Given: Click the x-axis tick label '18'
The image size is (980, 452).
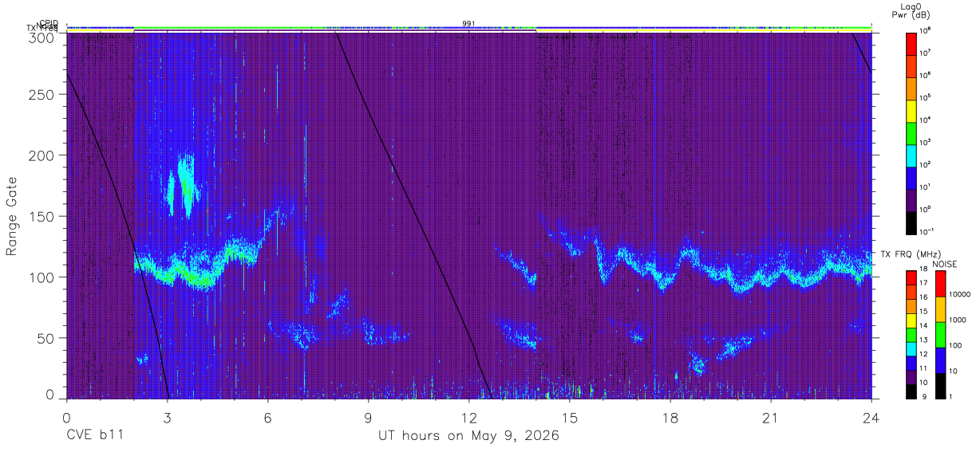Looking at the screenshot, I should (x=670, y=418).
